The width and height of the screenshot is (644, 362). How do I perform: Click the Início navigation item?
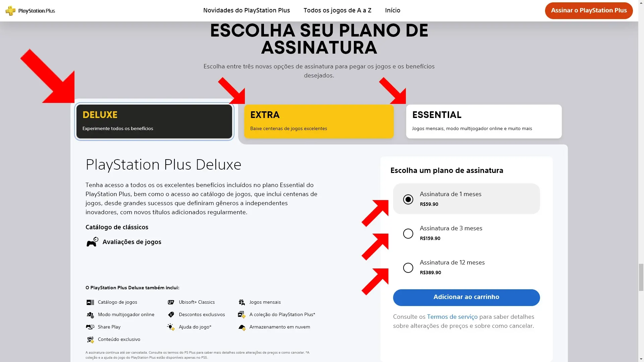coord(393,11)
